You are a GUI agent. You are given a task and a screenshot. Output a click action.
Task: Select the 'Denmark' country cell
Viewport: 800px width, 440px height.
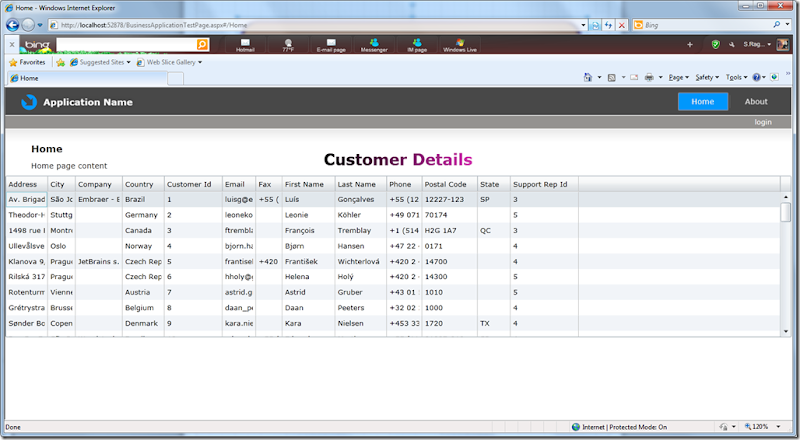coord(143,323)
